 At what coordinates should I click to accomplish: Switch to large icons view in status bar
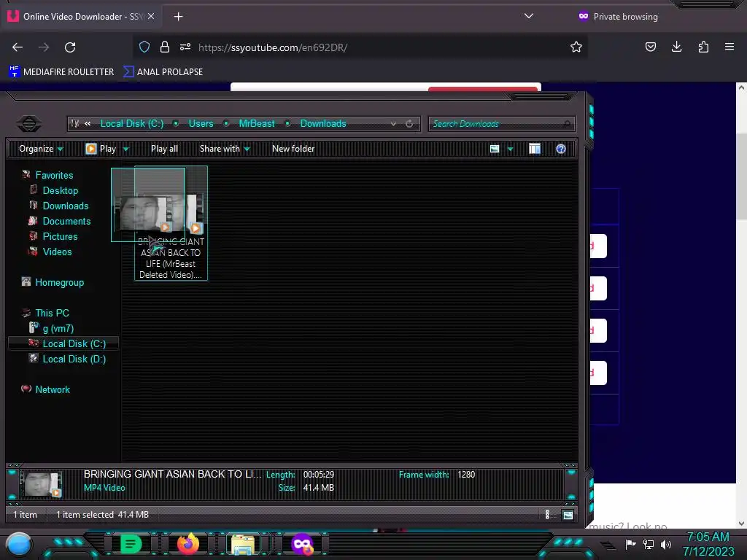tap(568, 515)
